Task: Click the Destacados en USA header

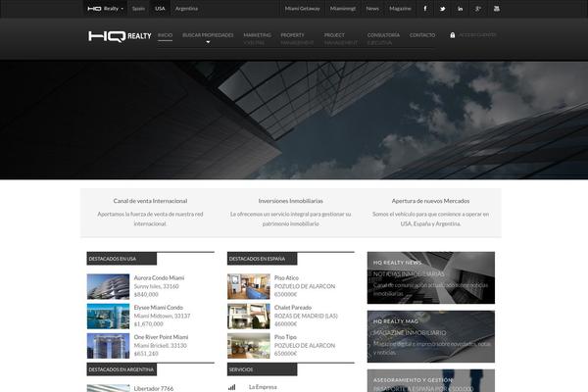Action: coord(122,259)
